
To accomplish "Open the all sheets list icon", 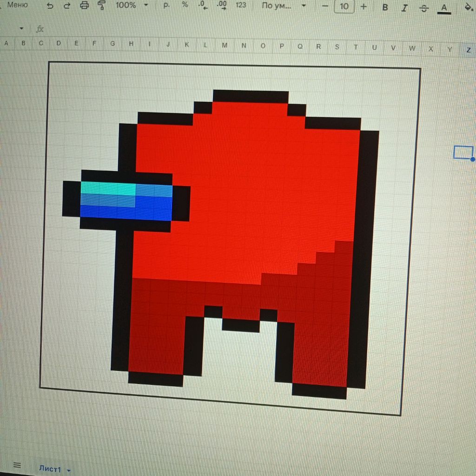I will (x=17, y=465).
